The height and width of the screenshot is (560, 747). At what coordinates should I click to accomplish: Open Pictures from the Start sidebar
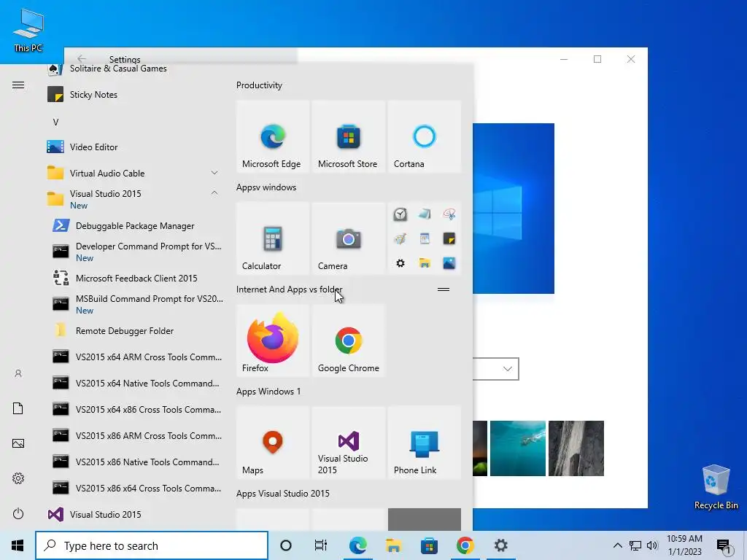pos(18,443)
